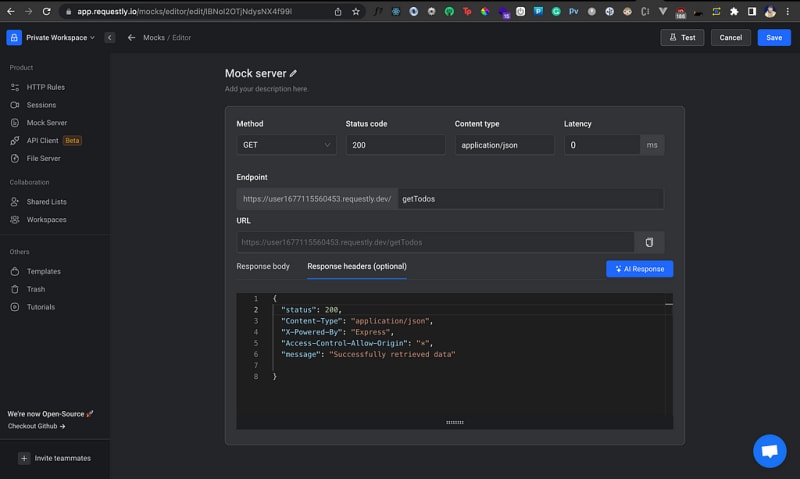The width and height of the screenshot is (800, 479).
Task: Save the mock server
Action: pyautogui.click(x=774, y=37)
